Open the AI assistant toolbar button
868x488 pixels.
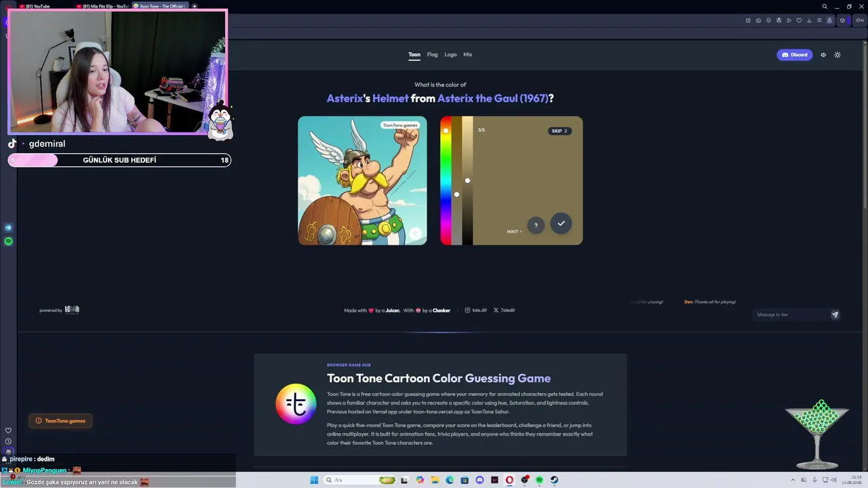coord(860,20)
